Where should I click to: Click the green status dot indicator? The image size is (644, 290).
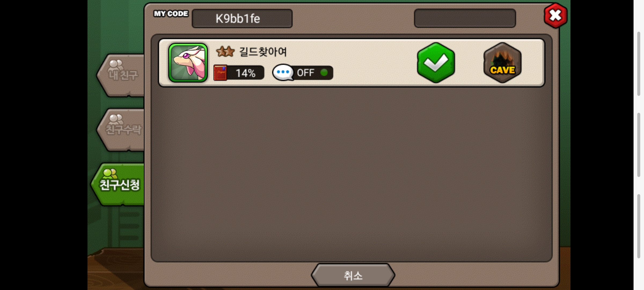point(324,73)
